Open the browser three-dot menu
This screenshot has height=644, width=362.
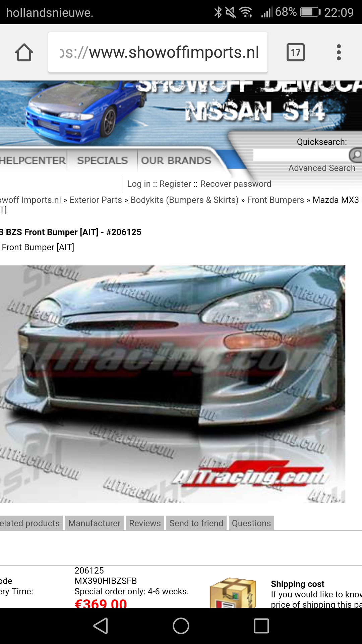point(339,52)
